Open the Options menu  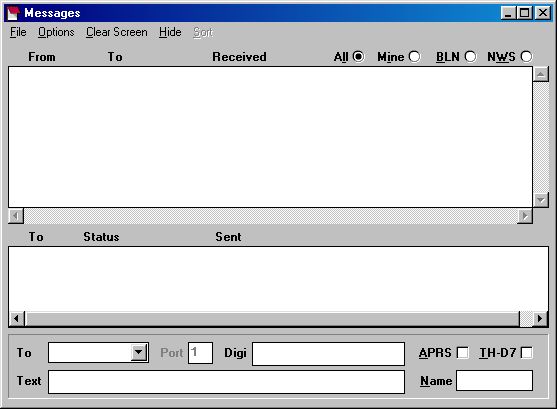[x=56, y=32]
